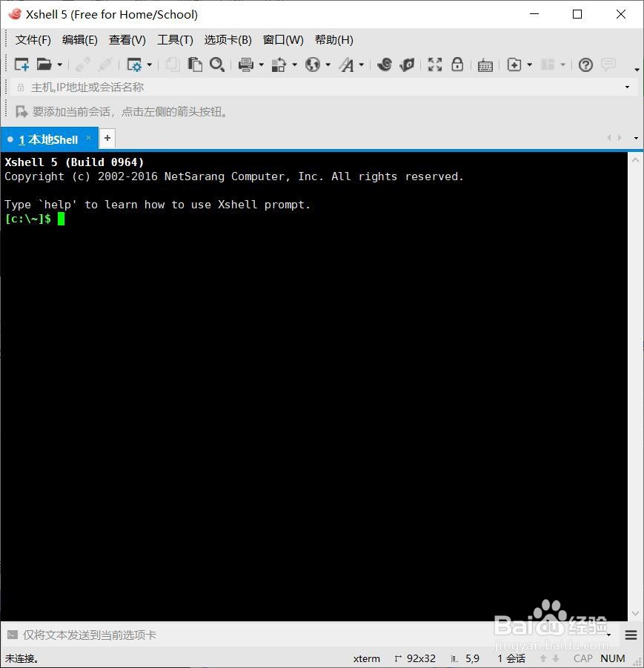Maximize the Xshell window
The height and width of the screenshot is (668, 644).
coord(577,14)
